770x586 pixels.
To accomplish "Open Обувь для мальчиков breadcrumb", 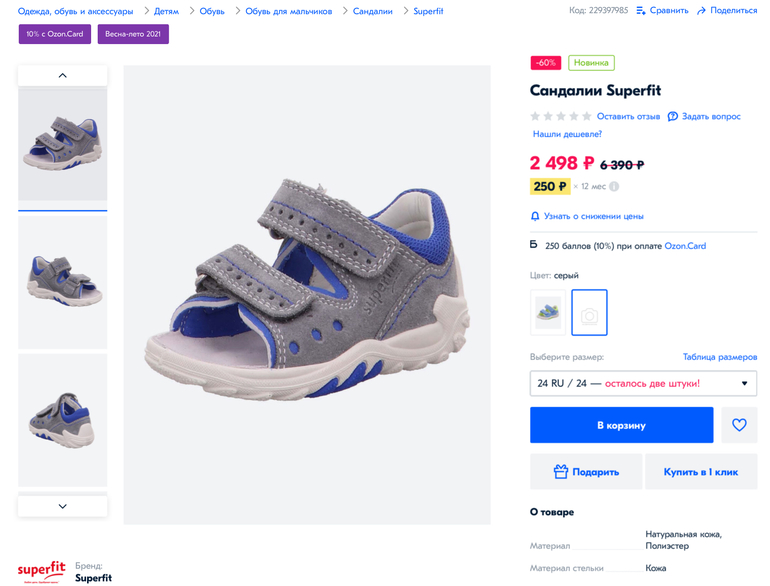I will click(289, 11).
